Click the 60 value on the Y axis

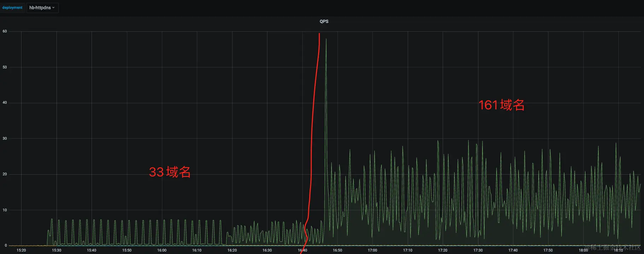(5, 31)
